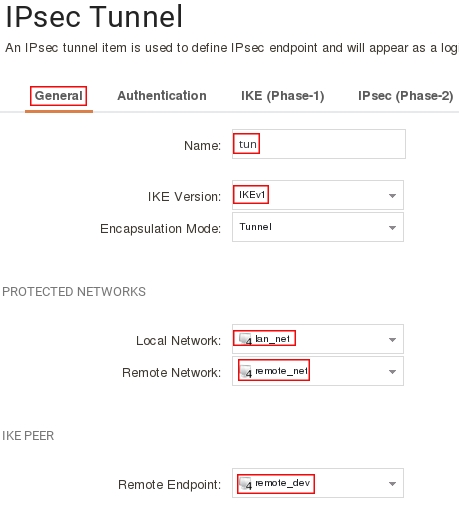Expand the Encapsulation Mode dropdown arrow
The width and height of the screenshot is (459, 520).
click(x=392, y=228)
